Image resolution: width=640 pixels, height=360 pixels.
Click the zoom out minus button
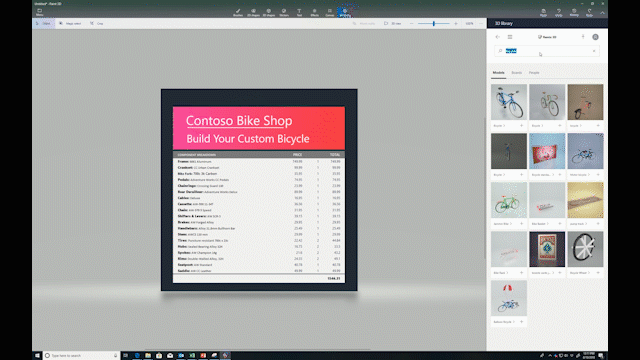tap(411, 24)
